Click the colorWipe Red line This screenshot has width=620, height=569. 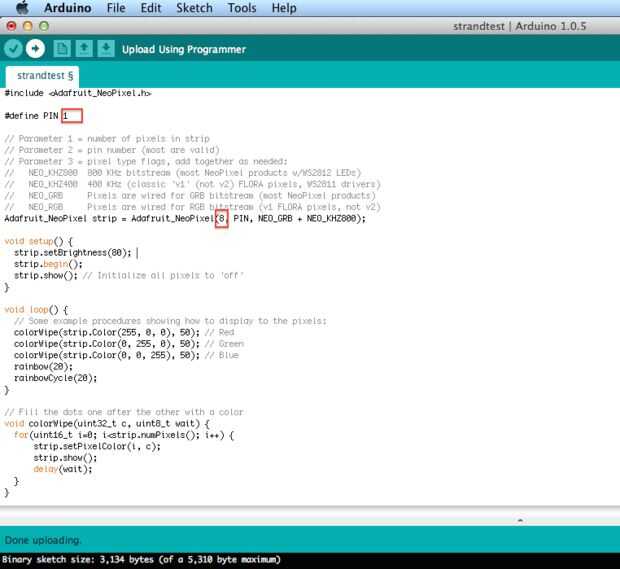click(124, 333)
